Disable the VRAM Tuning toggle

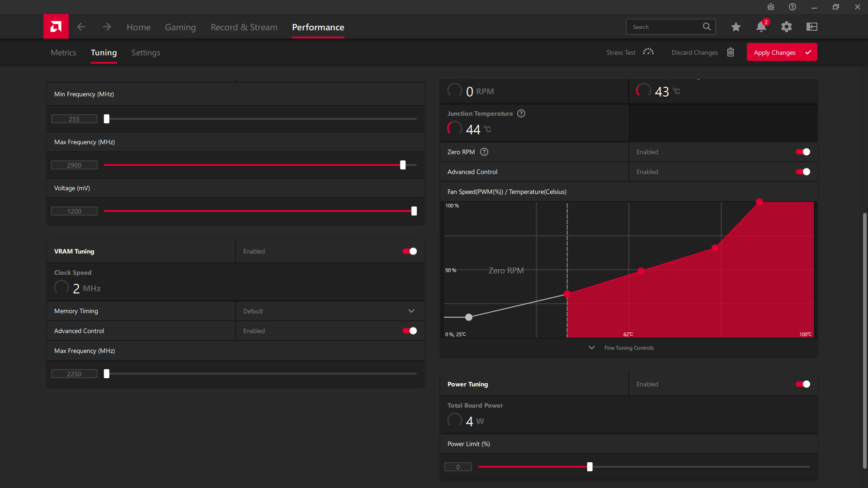click(x=410, y=251)
